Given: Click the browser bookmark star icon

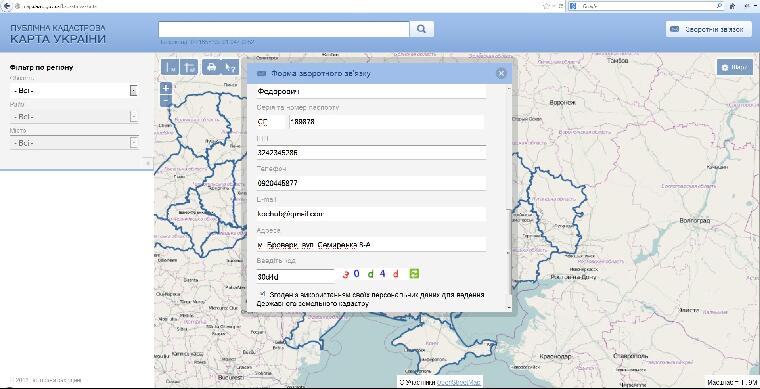Looking at the screenshot, I should [x=547, y=6].
